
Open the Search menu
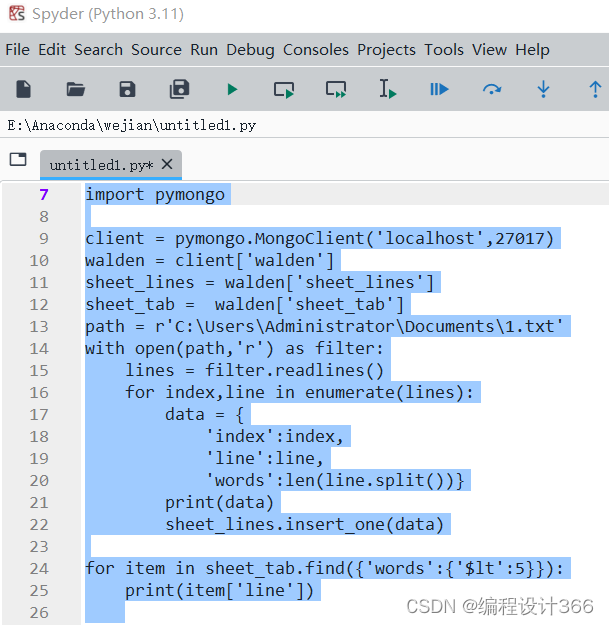pos(98,50)
